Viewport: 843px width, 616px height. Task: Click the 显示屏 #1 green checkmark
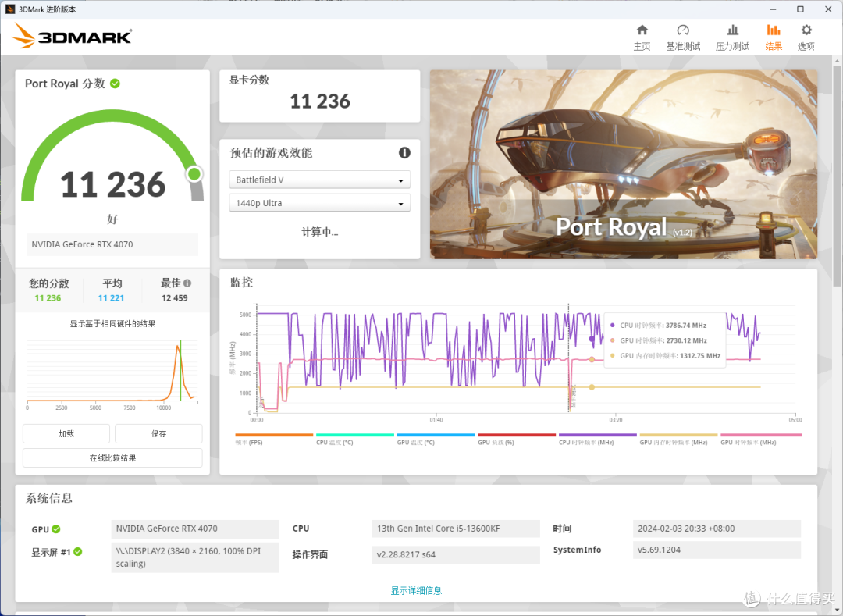coord(78,551)
